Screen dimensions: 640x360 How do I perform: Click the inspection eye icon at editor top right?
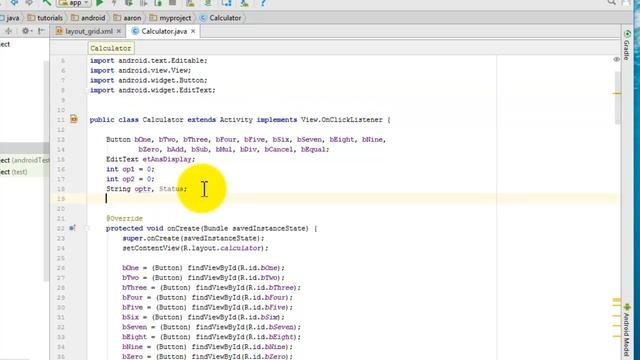pos(616,59)
